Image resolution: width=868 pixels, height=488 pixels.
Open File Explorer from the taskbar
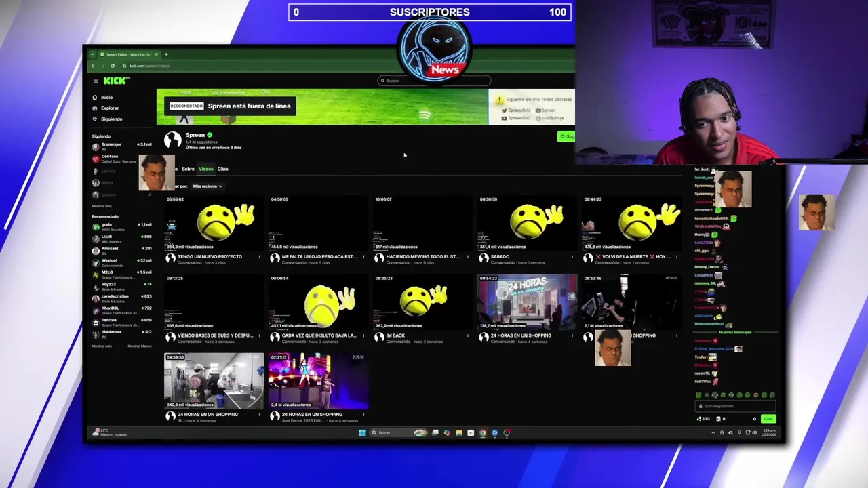point(459,433)
